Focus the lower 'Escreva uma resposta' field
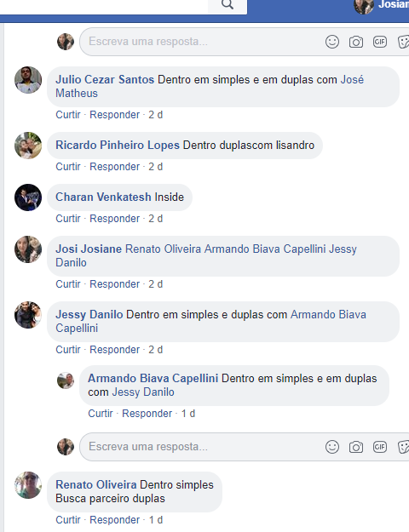The height and width of the screenshot is (532, 409). [x=200, y=447]
